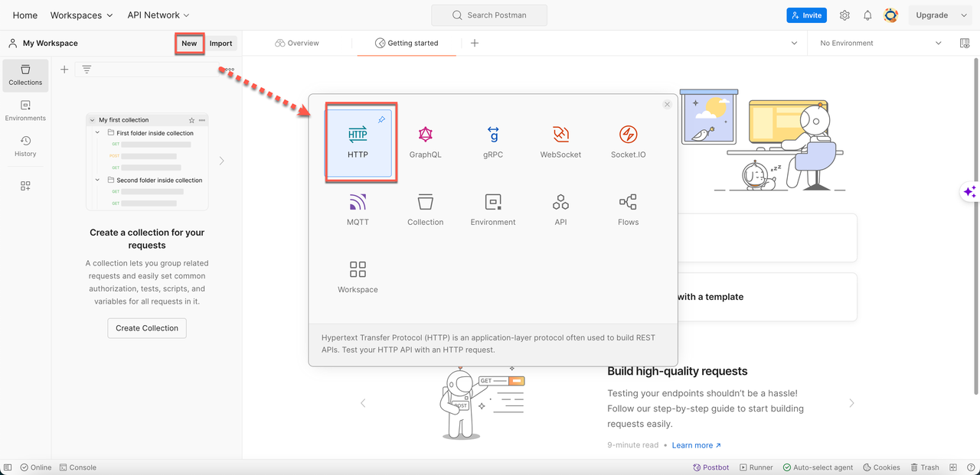Screen dimensions: 980x475
Task: Open user avatar menu
Action: (x=890, y=15)
